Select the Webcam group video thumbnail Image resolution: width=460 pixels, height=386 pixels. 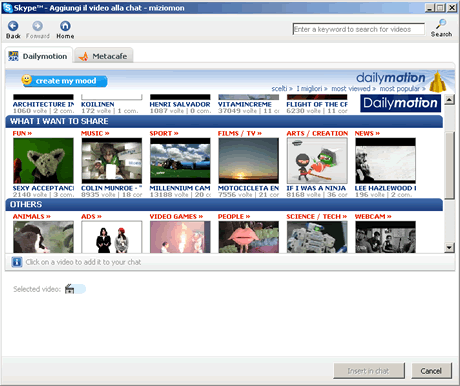tap(385, 237)
